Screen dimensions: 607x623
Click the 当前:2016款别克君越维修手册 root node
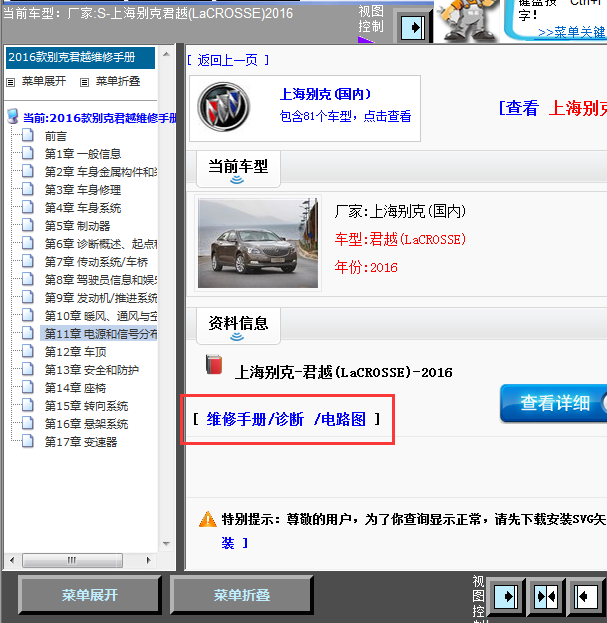(x=100, y=118)
